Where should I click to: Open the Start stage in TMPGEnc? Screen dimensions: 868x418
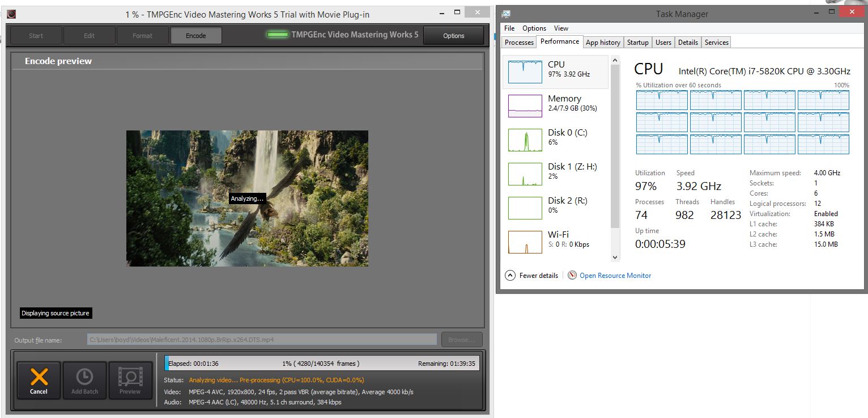[36, 36]
